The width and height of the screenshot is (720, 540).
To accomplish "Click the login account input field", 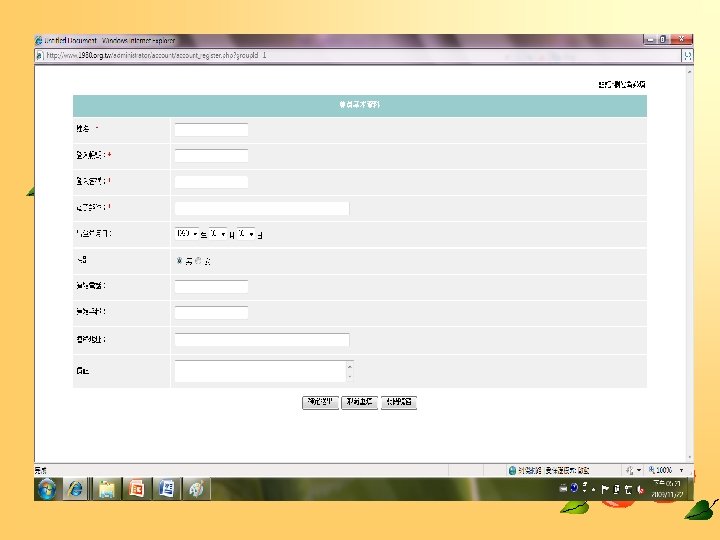I will (211, 156).
